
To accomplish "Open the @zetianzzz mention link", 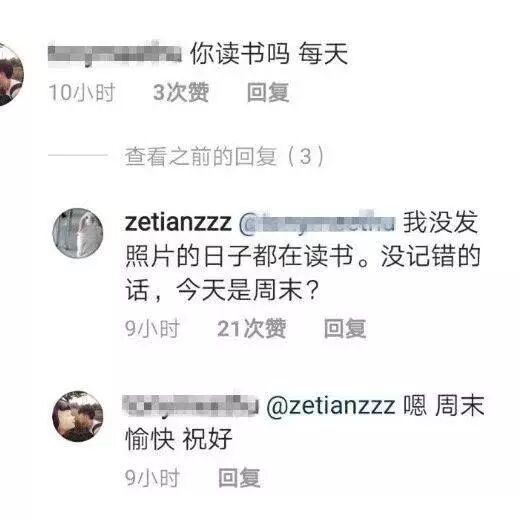I will tap(331, 406).
